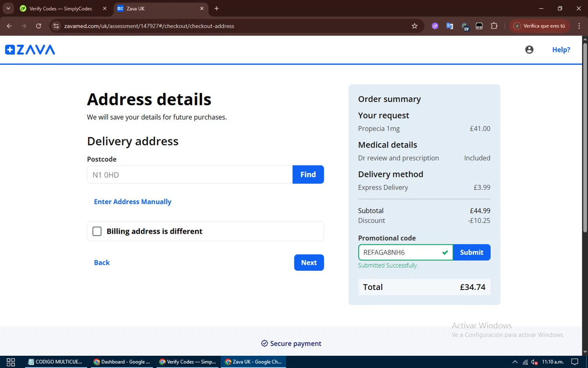
Task: Open the taskbar clock 11:10 a.m.
Action: [x=553, y=362]
